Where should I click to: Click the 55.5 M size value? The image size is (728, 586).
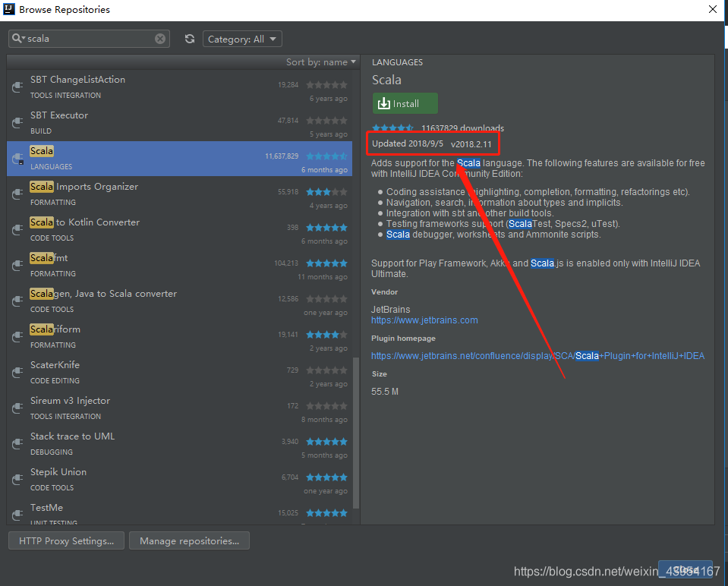[385, 392]
